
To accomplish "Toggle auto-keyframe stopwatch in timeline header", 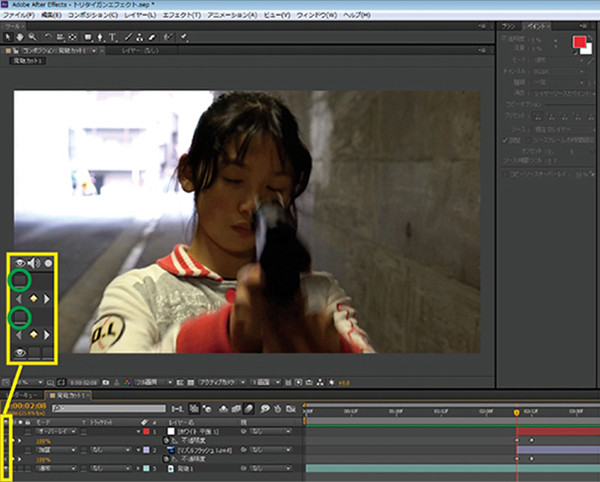I will pyautogui.click(x=278, y=409).
